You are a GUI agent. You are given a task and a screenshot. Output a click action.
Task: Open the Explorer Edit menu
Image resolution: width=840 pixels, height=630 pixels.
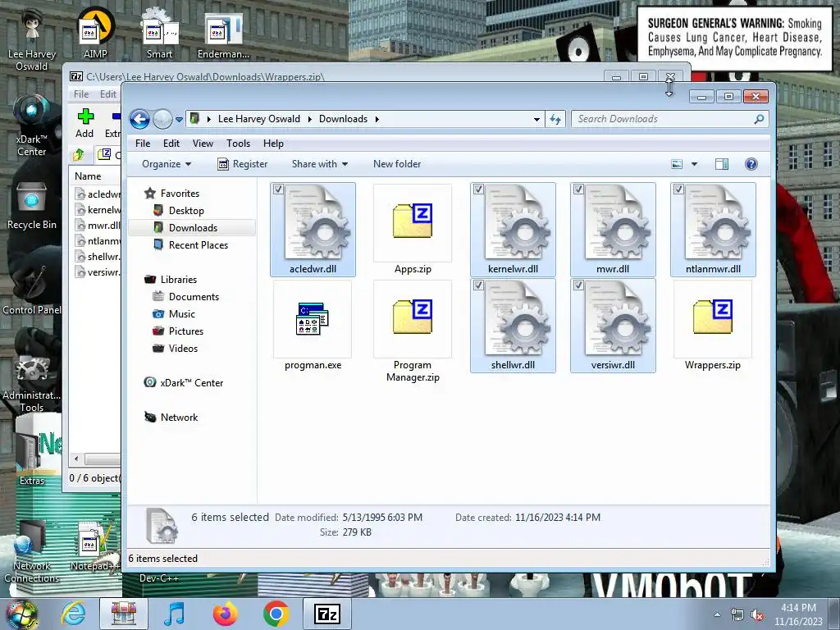click(x=171, y=144)
